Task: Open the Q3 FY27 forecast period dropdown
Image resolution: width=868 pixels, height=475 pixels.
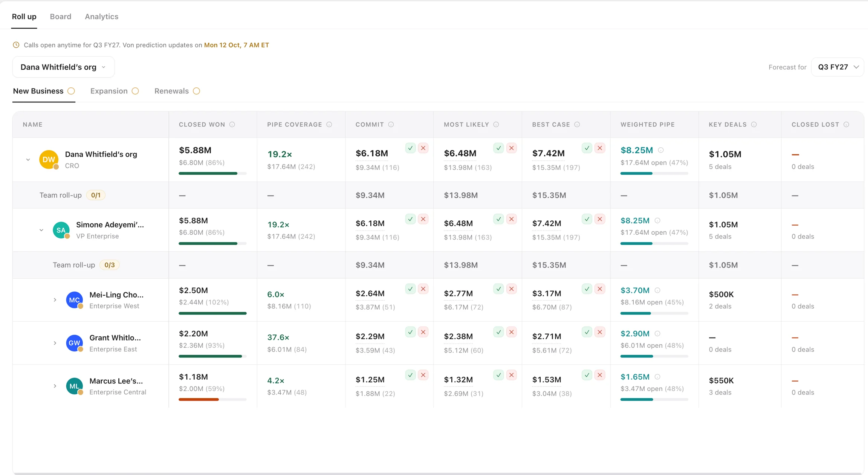Action: 837,67
